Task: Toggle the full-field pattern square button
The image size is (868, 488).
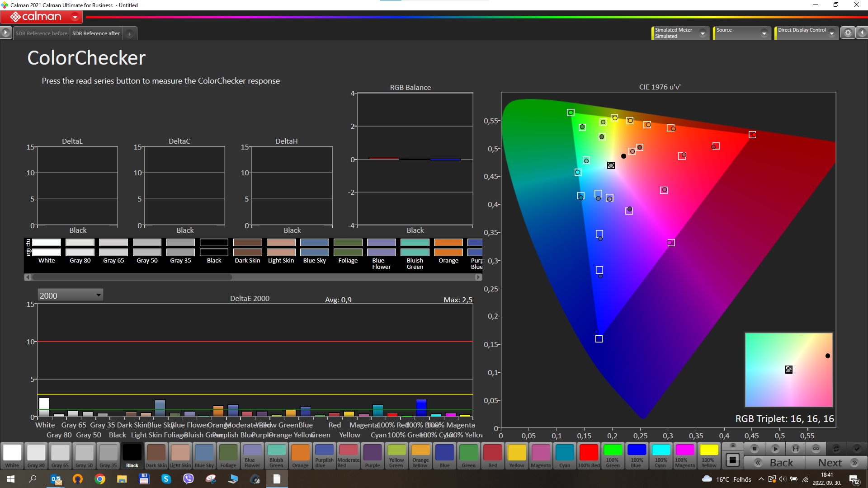Action: point(733,460)
